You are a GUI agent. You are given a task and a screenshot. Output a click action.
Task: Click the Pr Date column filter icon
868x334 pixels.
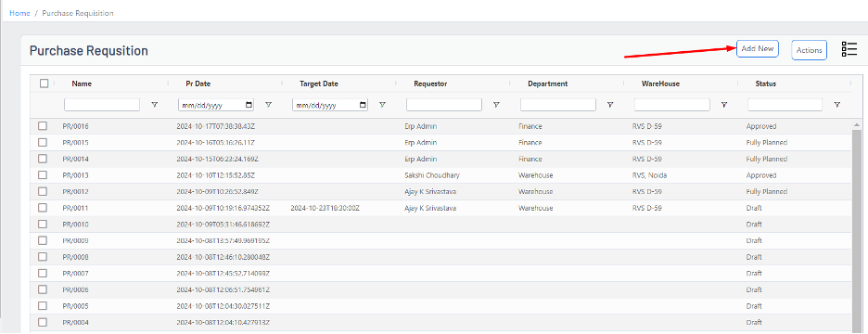click(269, 105)
